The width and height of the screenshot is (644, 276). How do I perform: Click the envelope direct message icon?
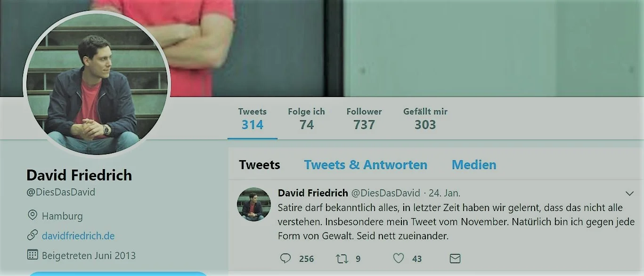[455, 259]
